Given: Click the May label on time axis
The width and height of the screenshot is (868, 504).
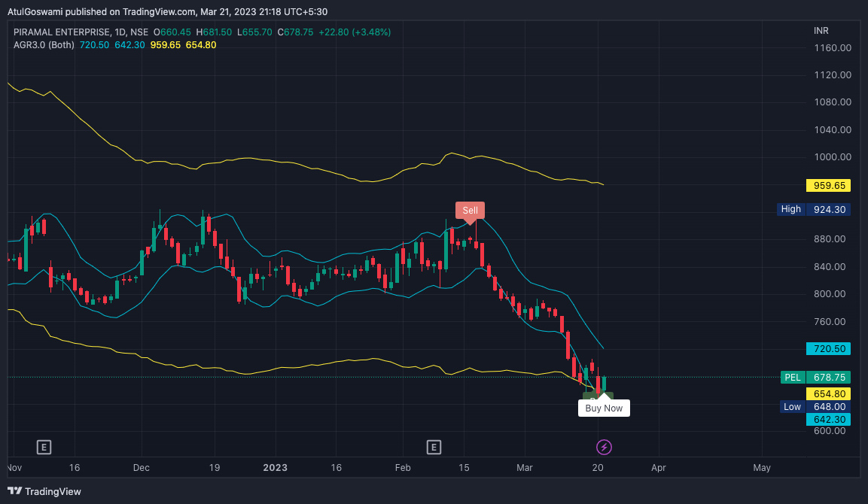Looking at the screenshot, I should pos(762,467).
